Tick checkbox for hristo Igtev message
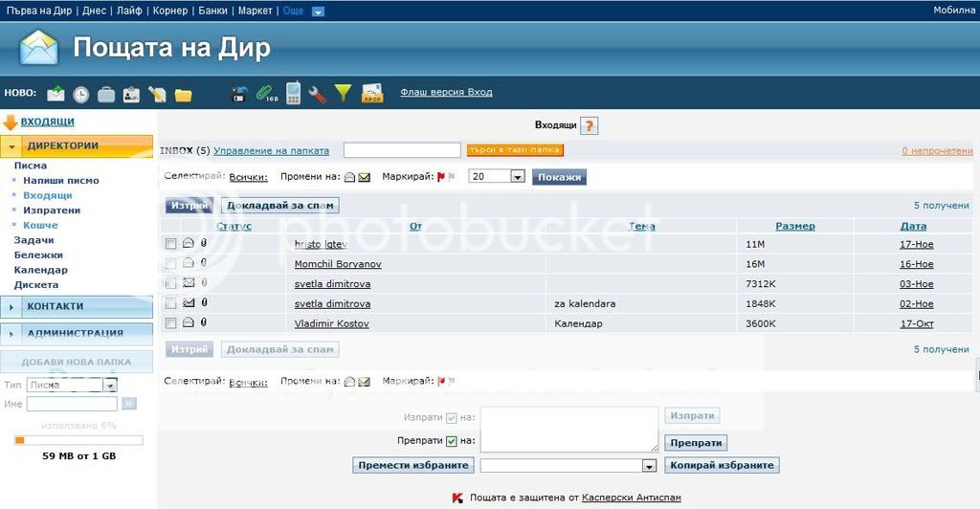Screen dimensions: 980x509 tap(171, 244)
